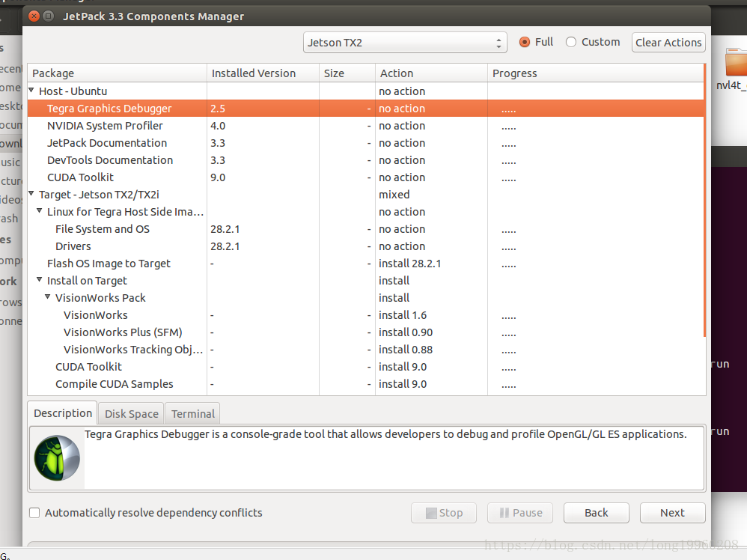The height and width of the screenshot is (560, 747).
Task: Collapse Linux for Tegra Host Side Image node
Action: (x=40, y=210)
